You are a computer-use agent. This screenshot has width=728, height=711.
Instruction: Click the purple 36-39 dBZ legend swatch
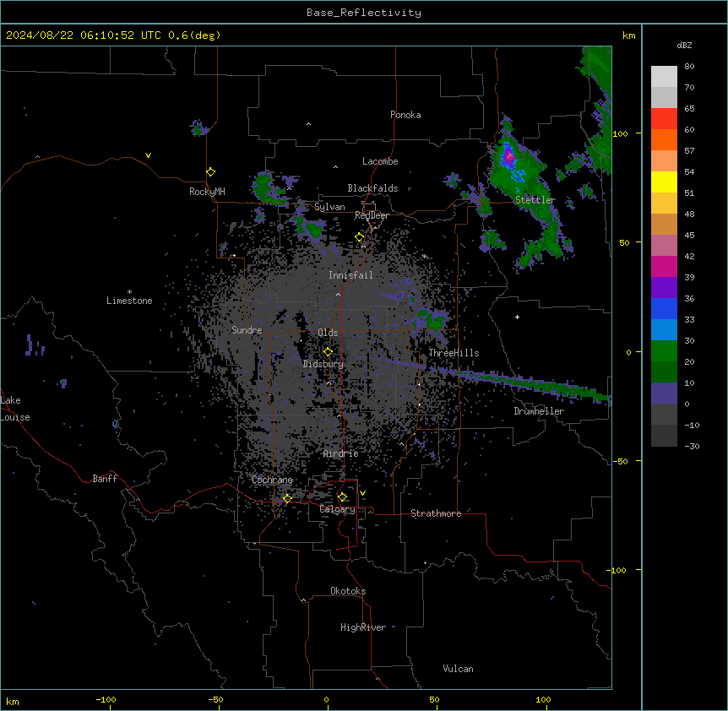664,288
